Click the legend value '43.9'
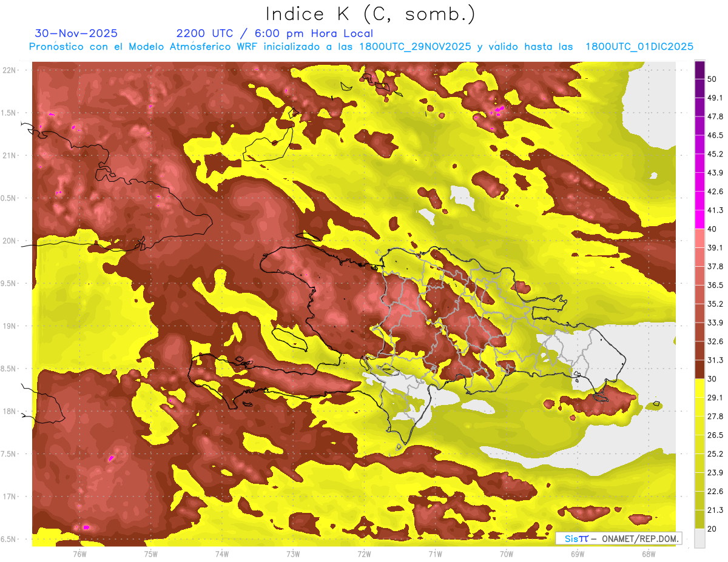 pos(715,173)
